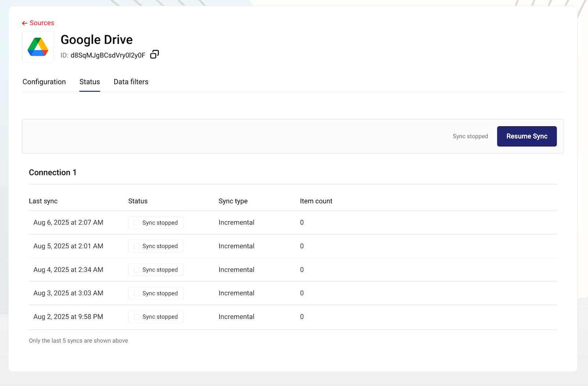Click the Sync stopped badge in Aug 4 row
Viewport: 588px width, 386px height.
point(156,270)
